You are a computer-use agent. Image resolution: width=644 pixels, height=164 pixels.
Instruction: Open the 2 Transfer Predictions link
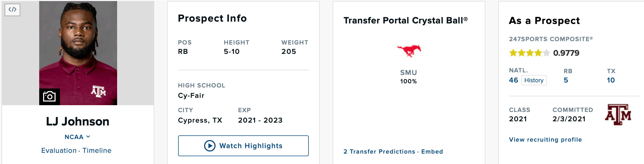point(379,152)
